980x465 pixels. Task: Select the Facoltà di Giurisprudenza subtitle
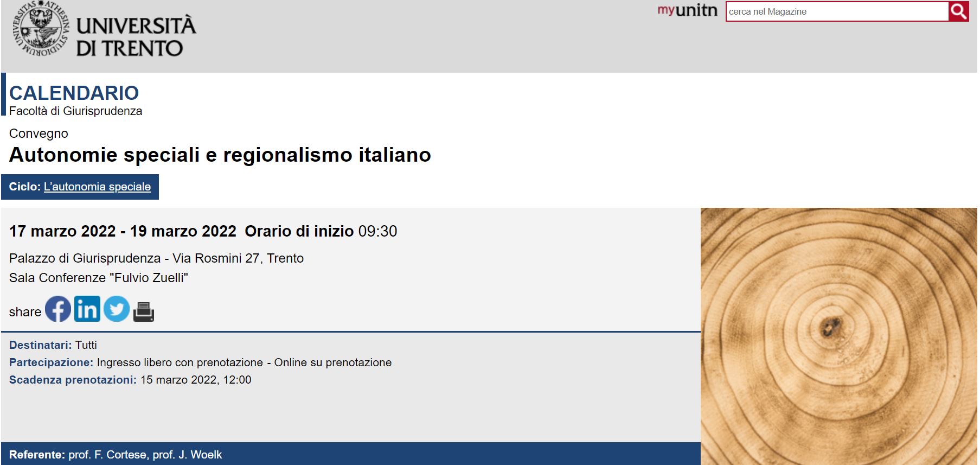click(x=75, y=111)
